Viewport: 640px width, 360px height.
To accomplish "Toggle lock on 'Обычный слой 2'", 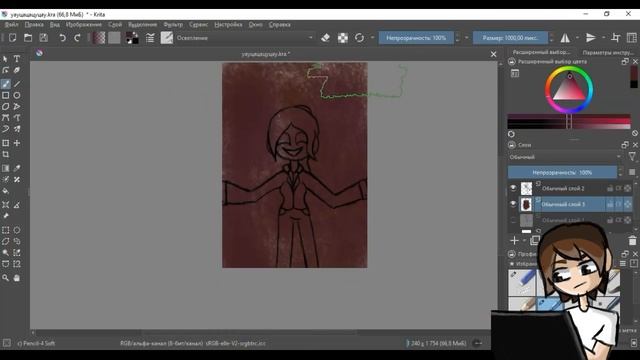I will coord(610,188).
